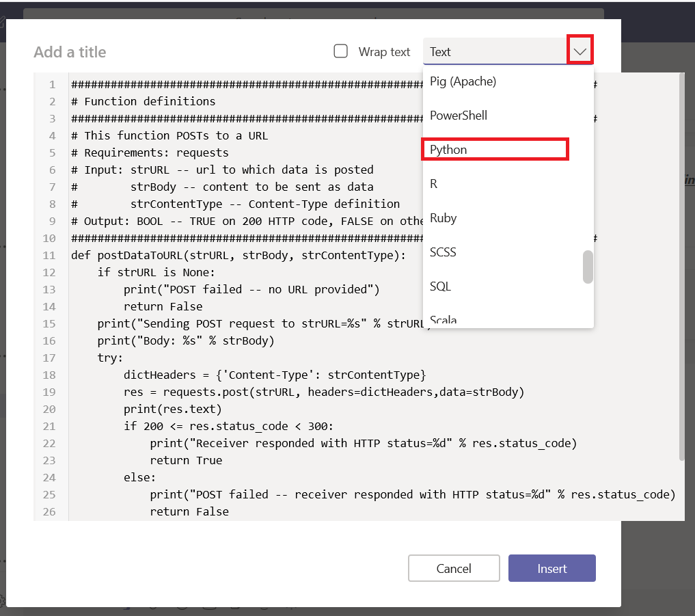Click line number 1 in the gutter
Viewport: 695px width, 616px height.
(x=52, y=84)
